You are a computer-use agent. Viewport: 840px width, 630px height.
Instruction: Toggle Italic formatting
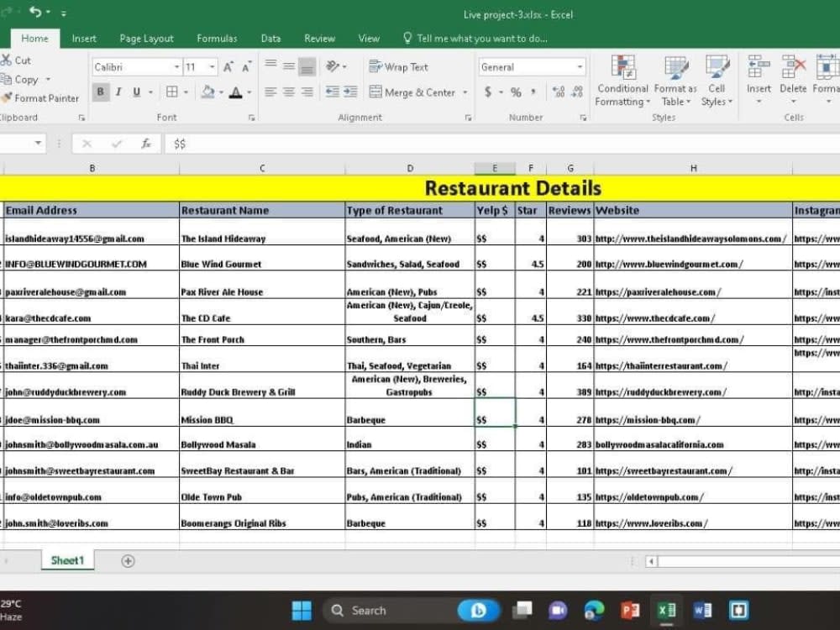tap(118, 92)
